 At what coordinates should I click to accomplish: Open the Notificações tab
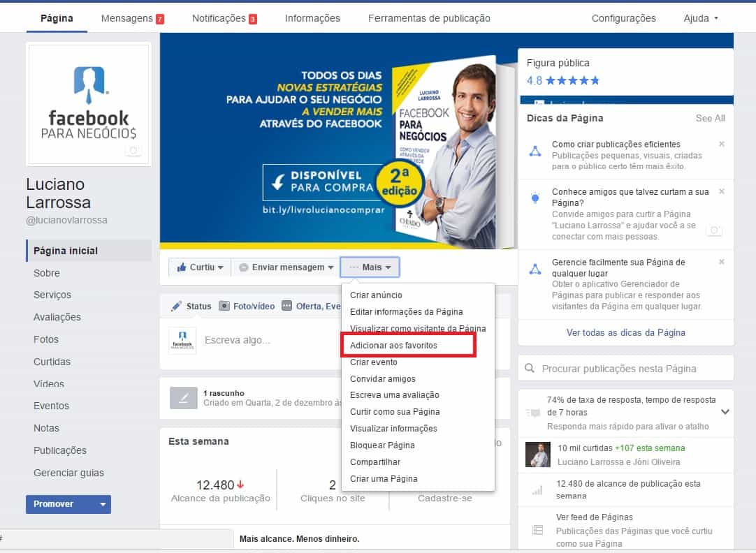click(x=224, y=18)
